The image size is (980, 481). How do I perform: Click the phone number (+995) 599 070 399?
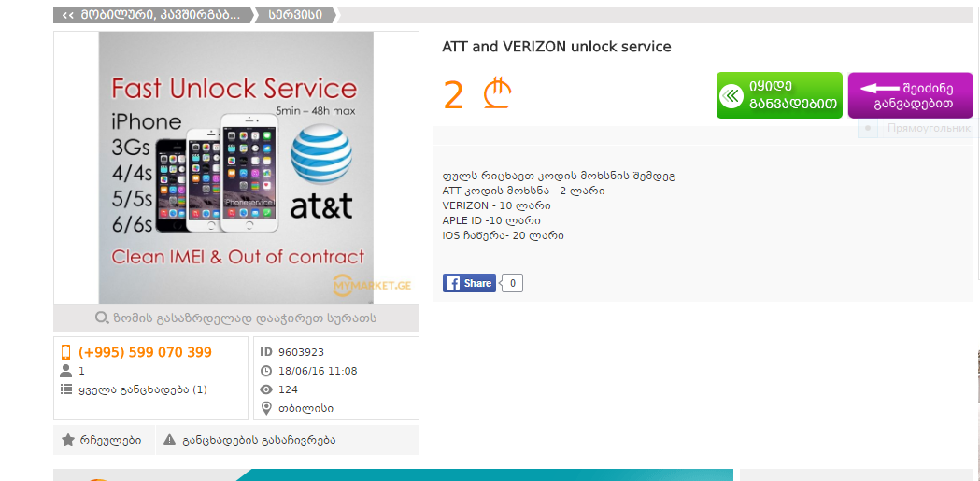tap(145, 352)
